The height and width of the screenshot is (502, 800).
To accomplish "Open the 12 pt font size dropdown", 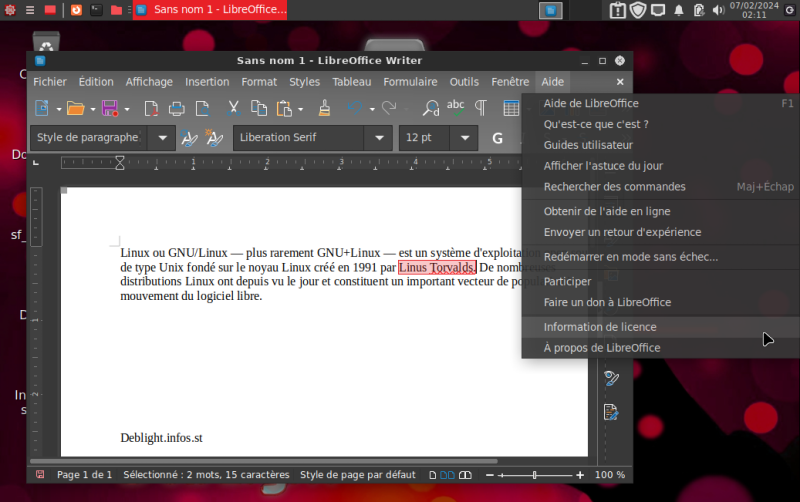I will click(463, 138).
